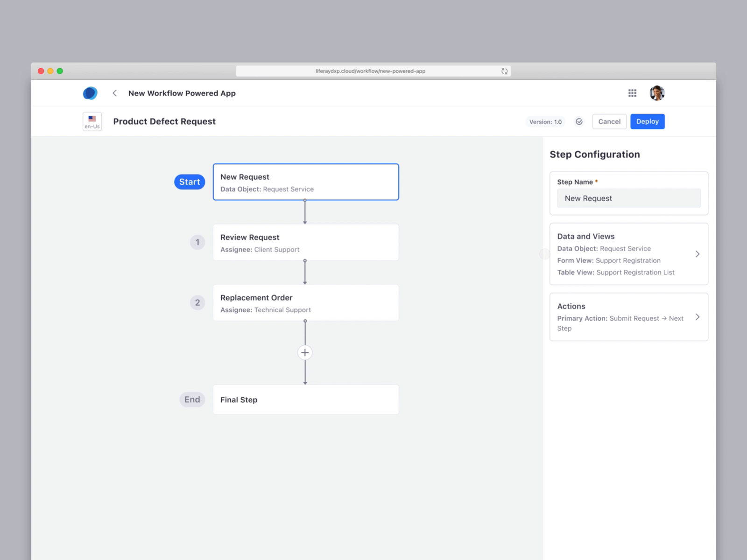Select the Replacement Order step card

tap(305, 302)
